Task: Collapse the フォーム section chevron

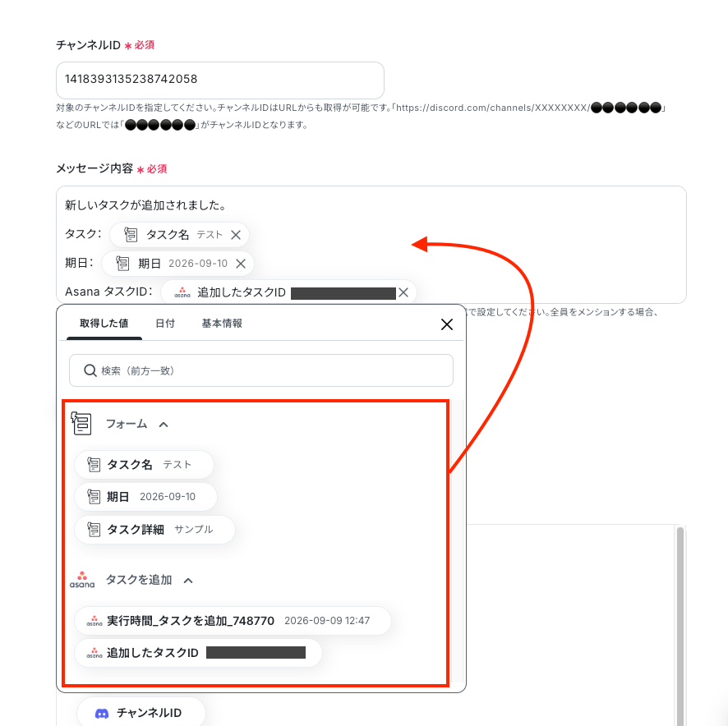Action: click(164, 425)
